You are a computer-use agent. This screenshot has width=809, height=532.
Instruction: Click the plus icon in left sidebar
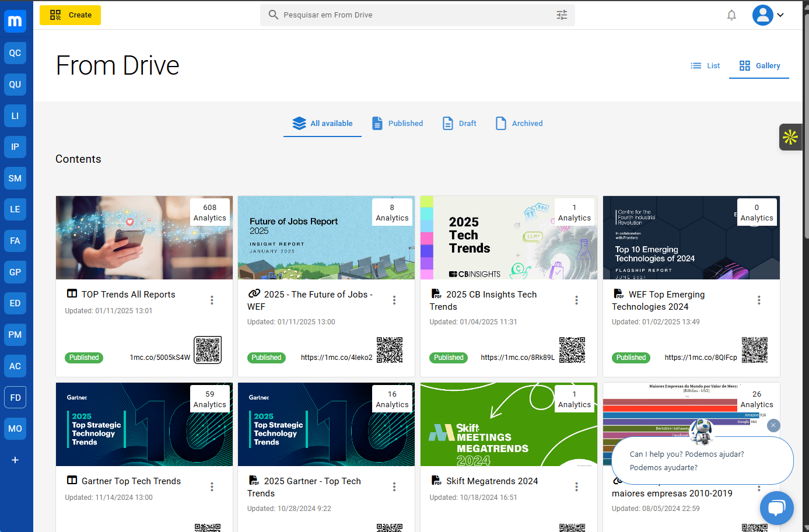coord(15,460)
